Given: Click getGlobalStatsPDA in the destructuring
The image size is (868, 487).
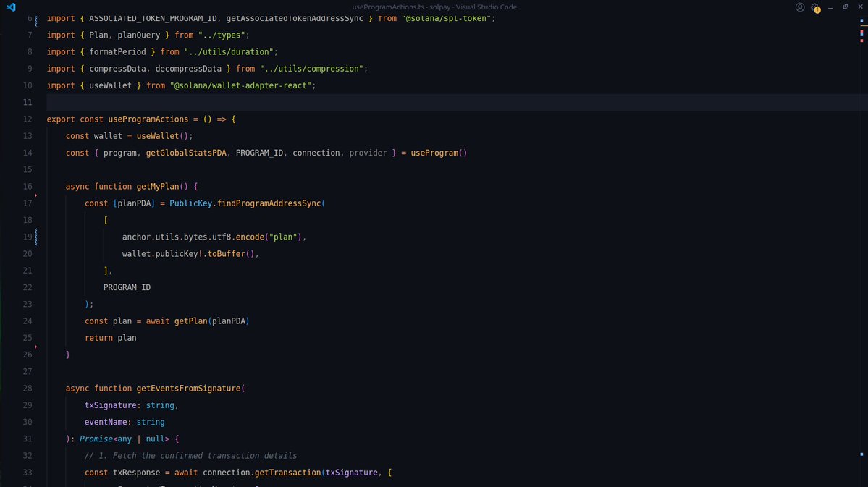Looking at the screenshot, I should [x=186, y=153].
